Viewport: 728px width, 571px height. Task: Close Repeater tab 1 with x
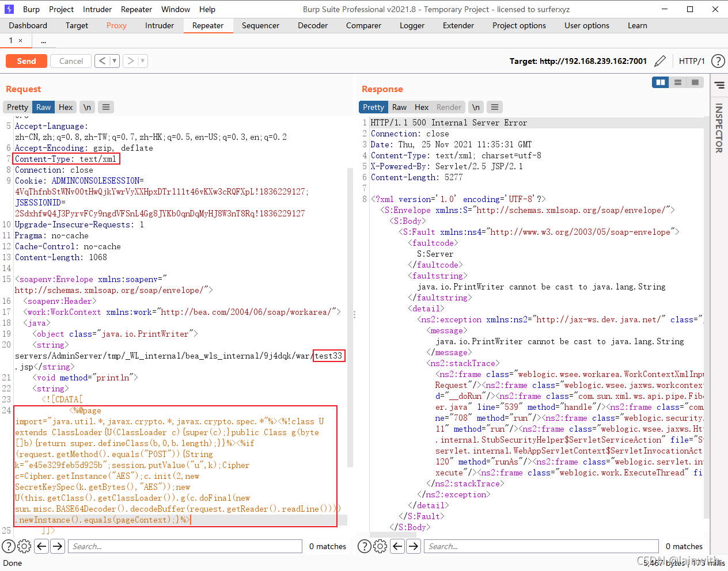coord(21,40)
